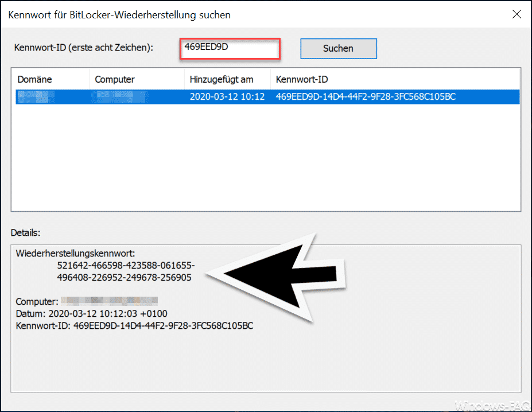This screenshot has width=532, height=412.
Task: Select the blurred Domäne cell in result row
Action: coord(36,97)
